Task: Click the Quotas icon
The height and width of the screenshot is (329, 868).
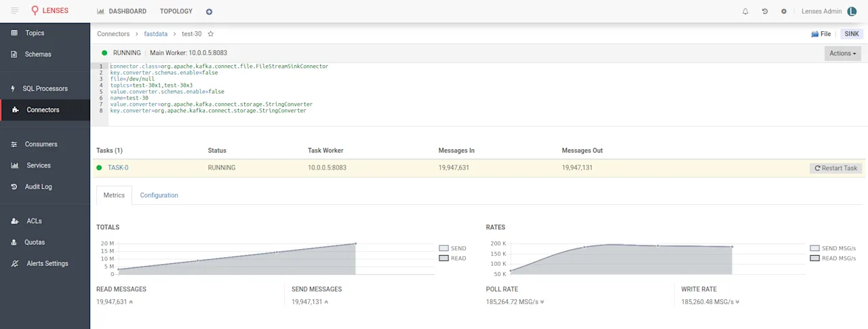Action: tap(14, 242)
